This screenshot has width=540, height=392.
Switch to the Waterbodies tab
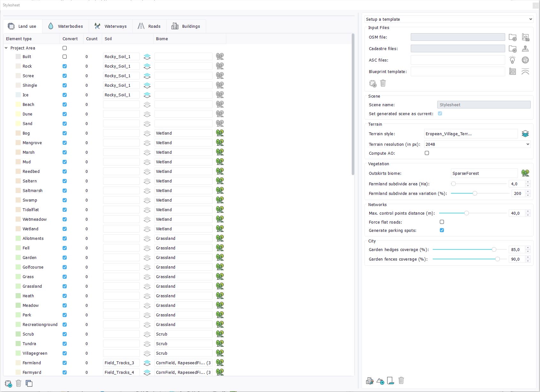pos(65,26)
